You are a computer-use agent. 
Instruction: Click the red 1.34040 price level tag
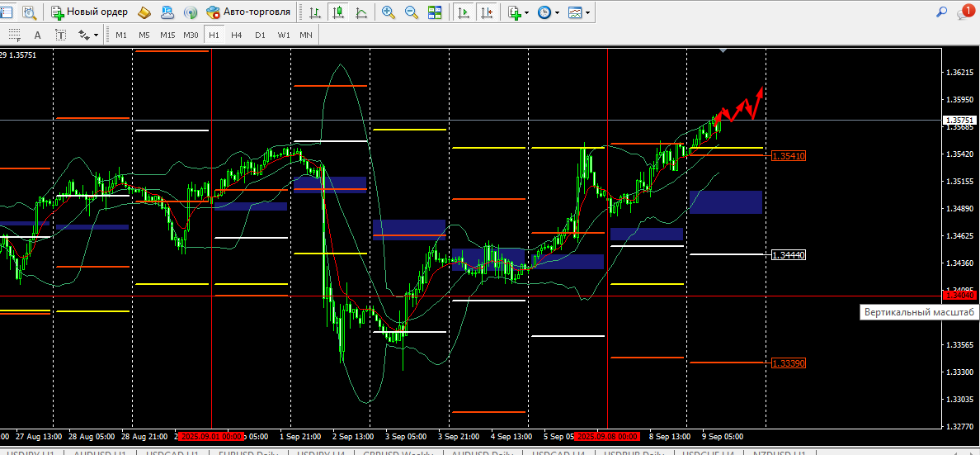pos(959,295)
